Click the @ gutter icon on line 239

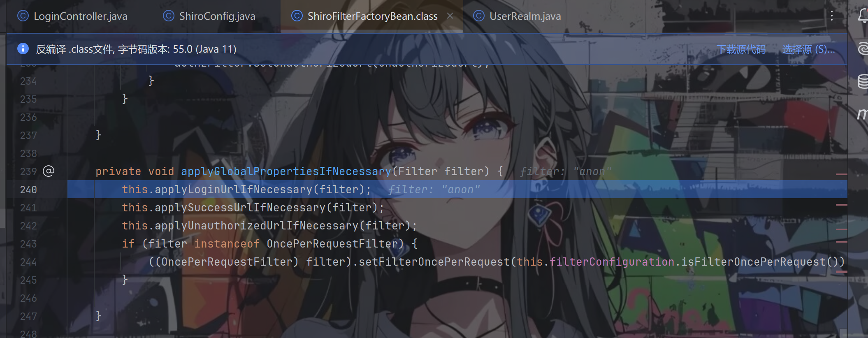click(49, 171)
